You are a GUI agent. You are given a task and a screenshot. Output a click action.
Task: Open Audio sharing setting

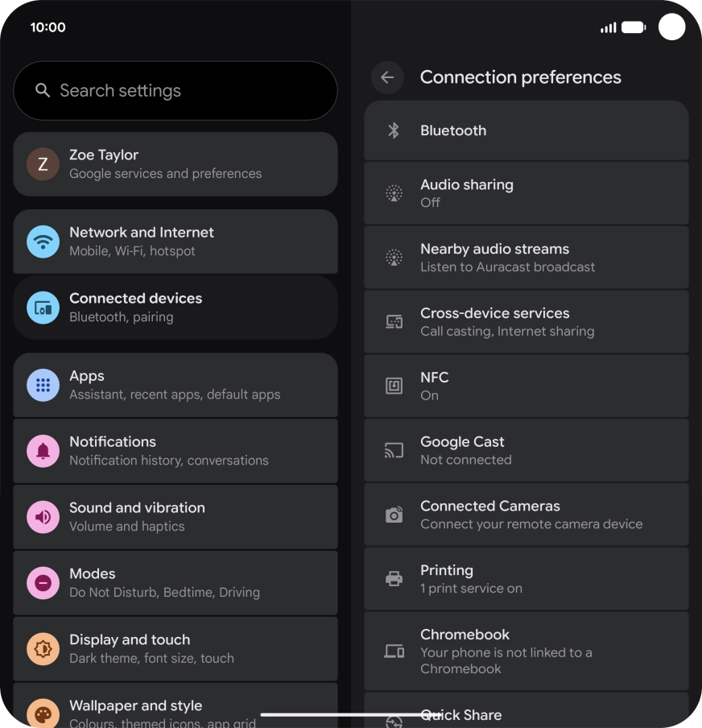(x=526, y=193)
